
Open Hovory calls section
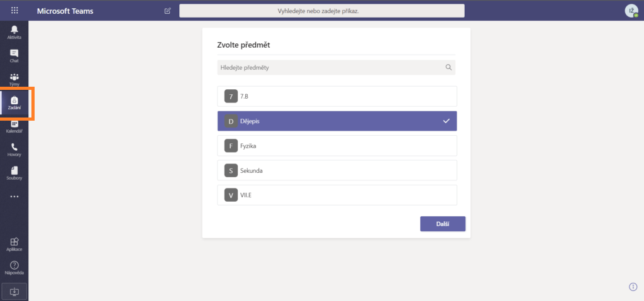[x=14, y=150]
